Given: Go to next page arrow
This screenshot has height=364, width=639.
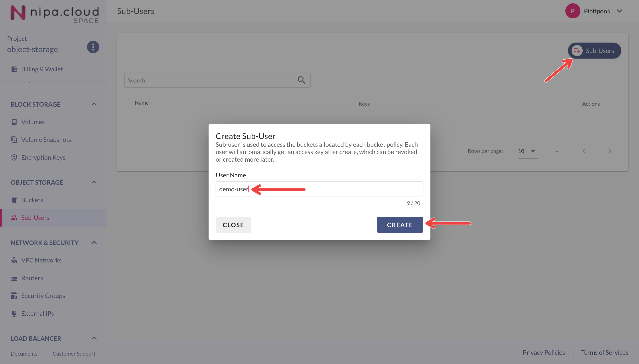Looking at the screenshot, I should pos(609,151).
